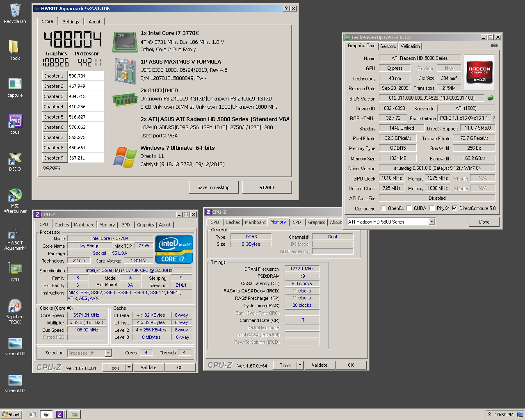This screenshot has width=525, height=420.
Task: Click Validate in the CPU-Z Memory window
Action: coord(320,365)
